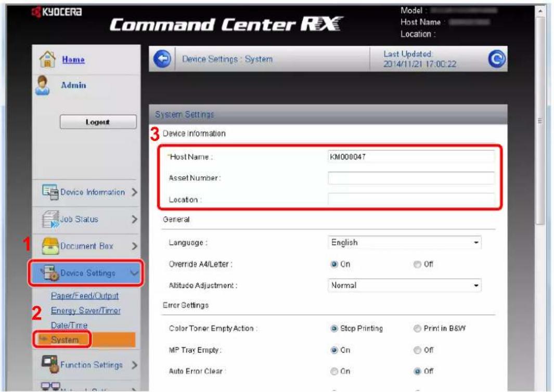Click the blue back arrow icon
Image resolution: width=554 pixels, height=392 pixels.
(x=162, y=59)
